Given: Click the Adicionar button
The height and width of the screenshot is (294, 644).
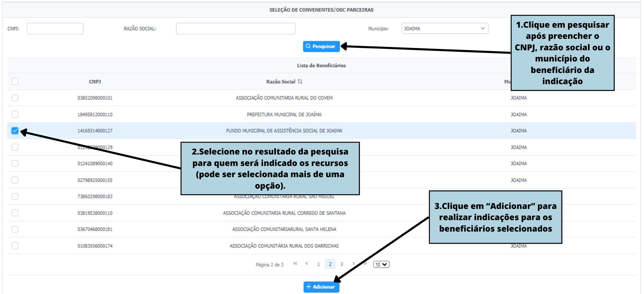Looking at the screenshot, I should click(321, 287).
